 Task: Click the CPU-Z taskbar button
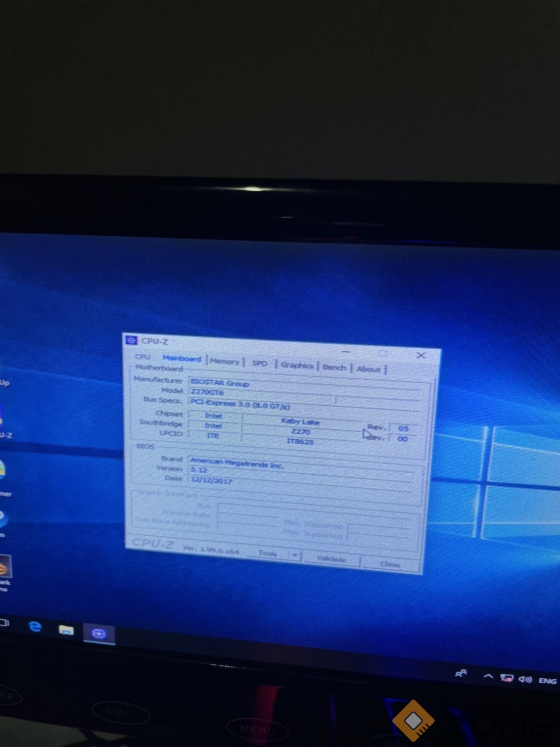(x=99, y=634)
